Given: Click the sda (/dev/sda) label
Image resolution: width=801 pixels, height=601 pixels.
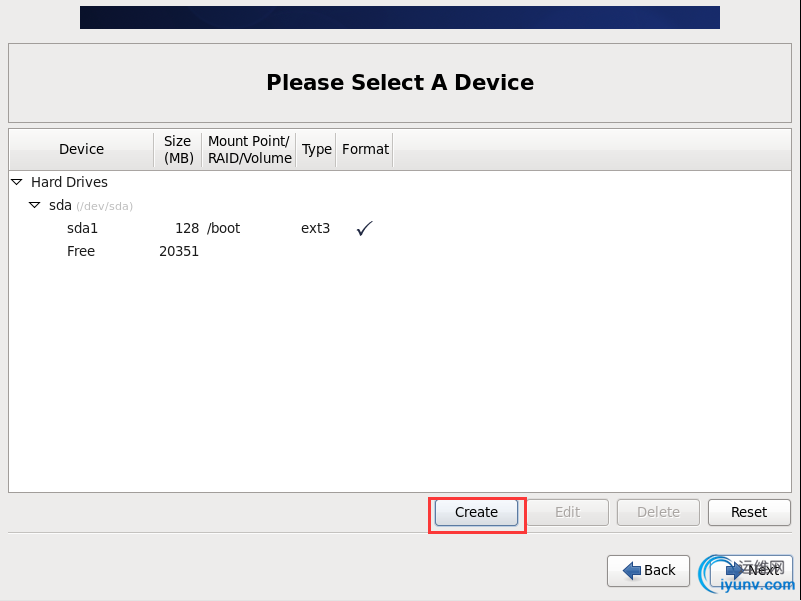Looking at the screenshot, I should [91, 205].
